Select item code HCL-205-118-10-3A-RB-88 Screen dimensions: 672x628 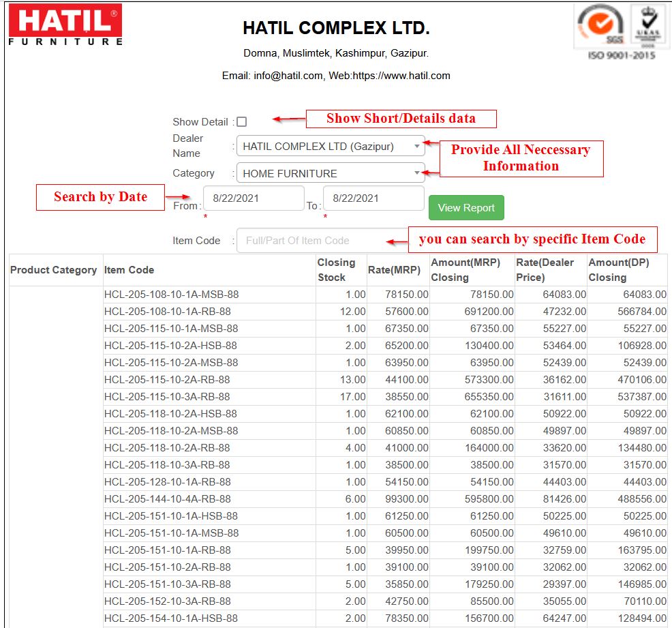click(167, 465)
